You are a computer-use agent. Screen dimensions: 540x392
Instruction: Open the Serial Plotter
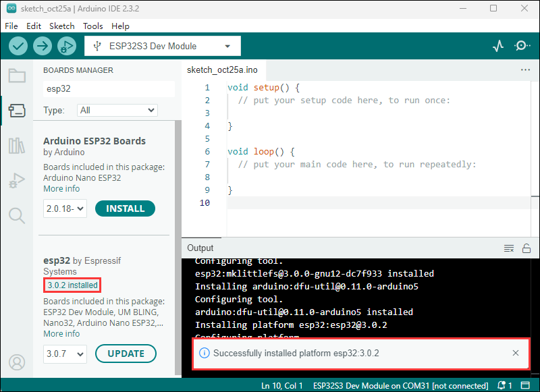click(x=498, y=46)
